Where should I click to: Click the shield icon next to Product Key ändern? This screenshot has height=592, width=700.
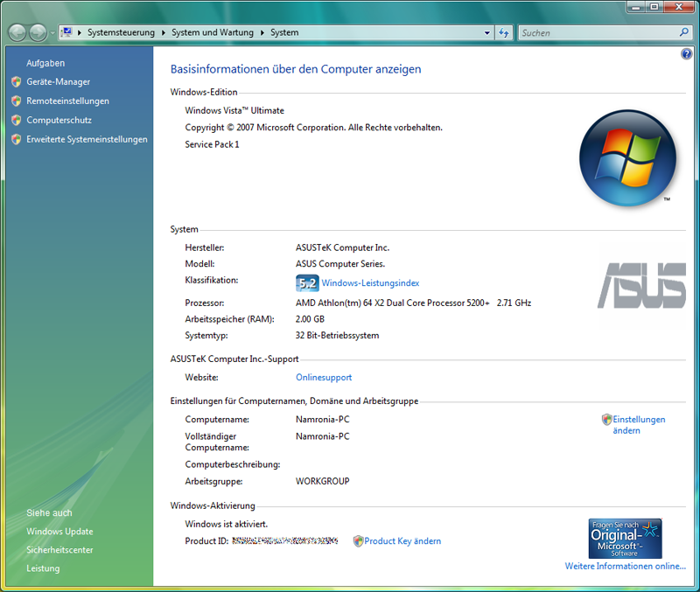[x=358, y=541]
